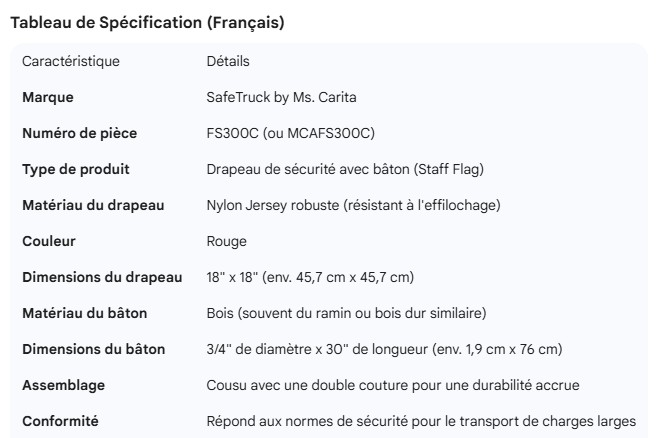Select the 'Conformité' row label
Image resolution: width=657 pixels, height=438 pixels.
pyautogui.click(x=60, y=421)
